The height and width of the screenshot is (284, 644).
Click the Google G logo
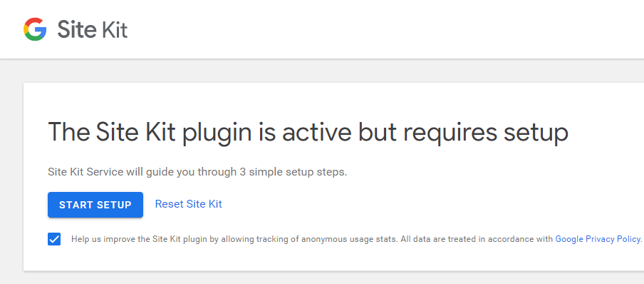click(35, 29)
